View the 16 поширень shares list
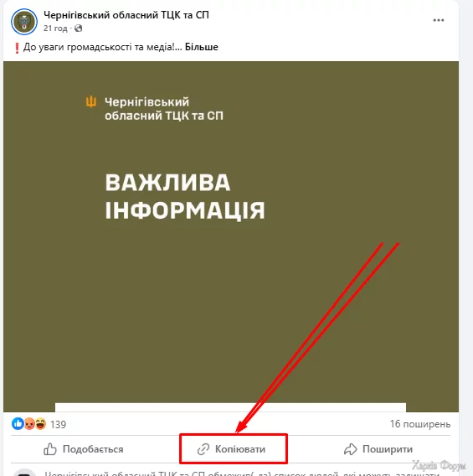This screenshot has width=473, height=476. coord(420,424)
